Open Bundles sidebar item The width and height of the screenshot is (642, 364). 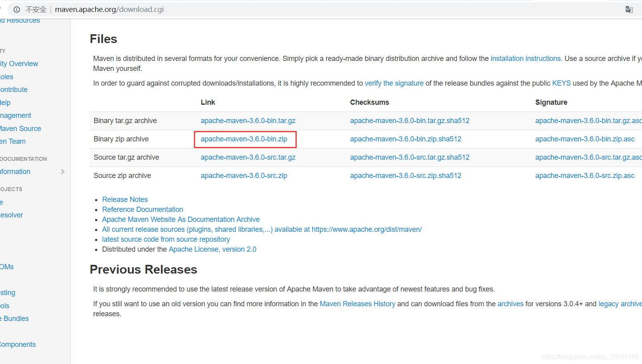(x=14, y=319)
